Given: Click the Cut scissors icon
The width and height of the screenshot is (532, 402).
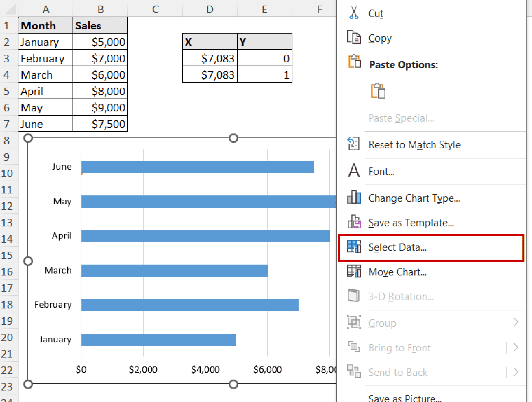Looking at the screenshot, I should (x=354, y=13).
